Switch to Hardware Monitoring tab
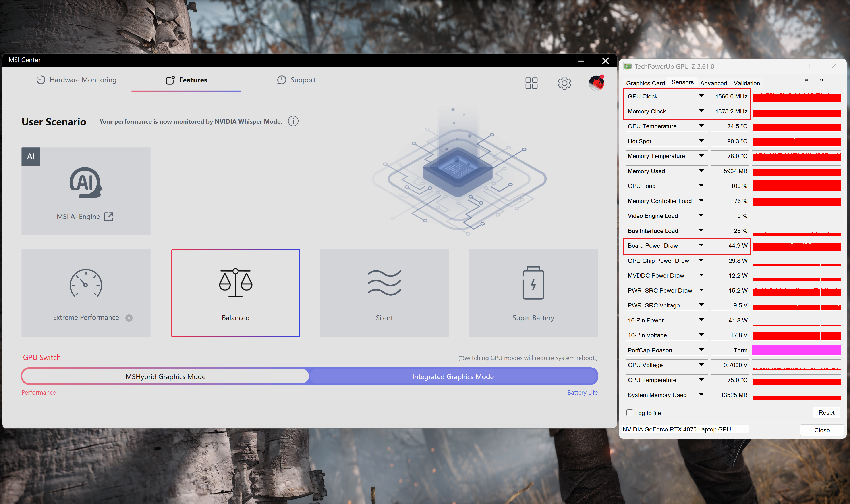The image size is (850, 504). click(x=76, y=80)
